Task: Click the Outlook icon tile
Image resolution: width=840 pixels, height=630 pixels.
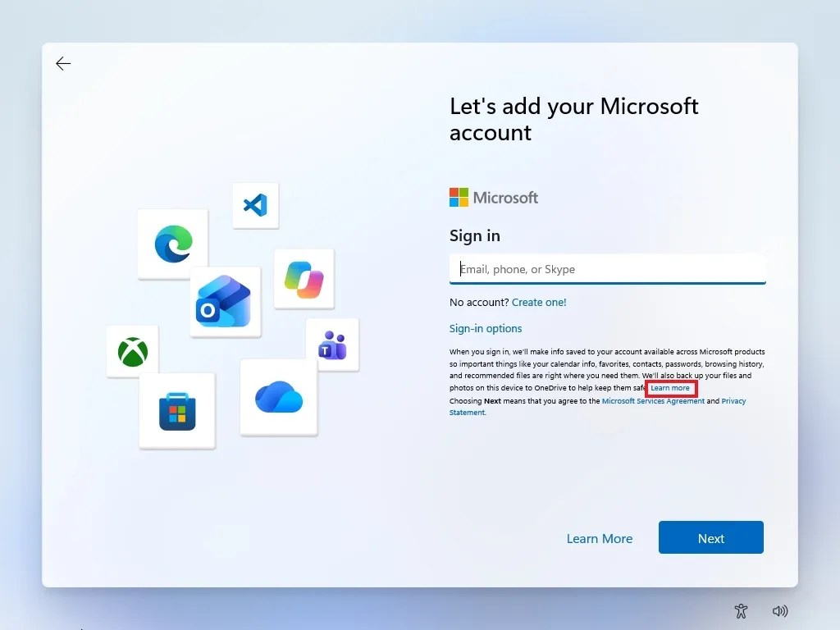Action: point(225,302)
